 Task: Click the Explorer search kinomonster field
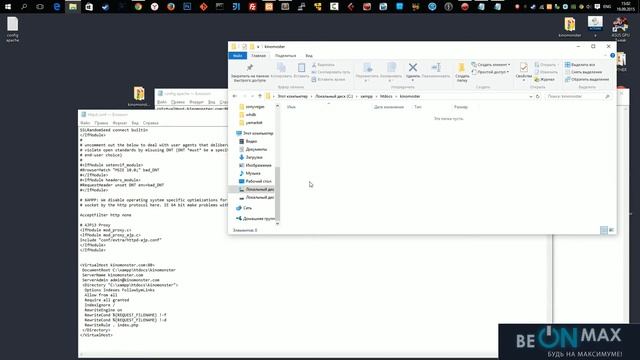578,97
